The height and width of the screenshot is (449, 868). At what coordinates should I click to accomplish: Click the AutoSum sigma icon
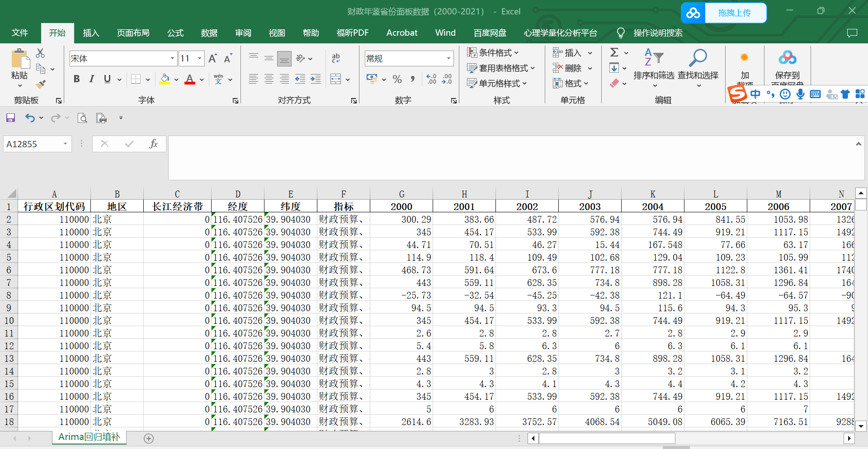(x=614, y=52)
